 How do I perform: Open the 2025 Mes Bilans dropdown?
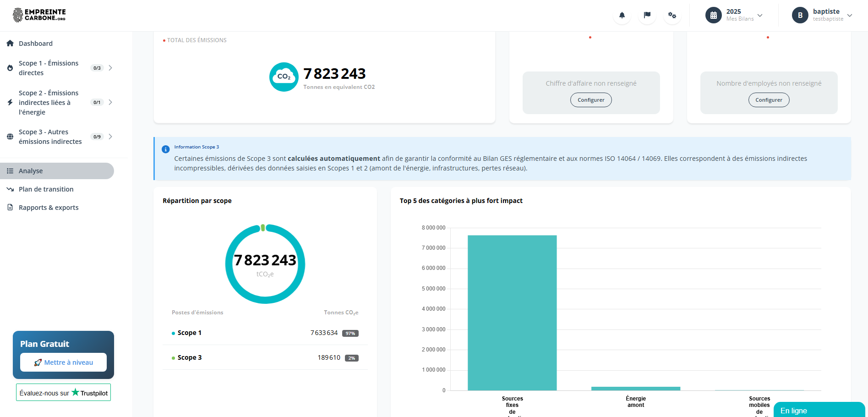click(x=760, y=15)
